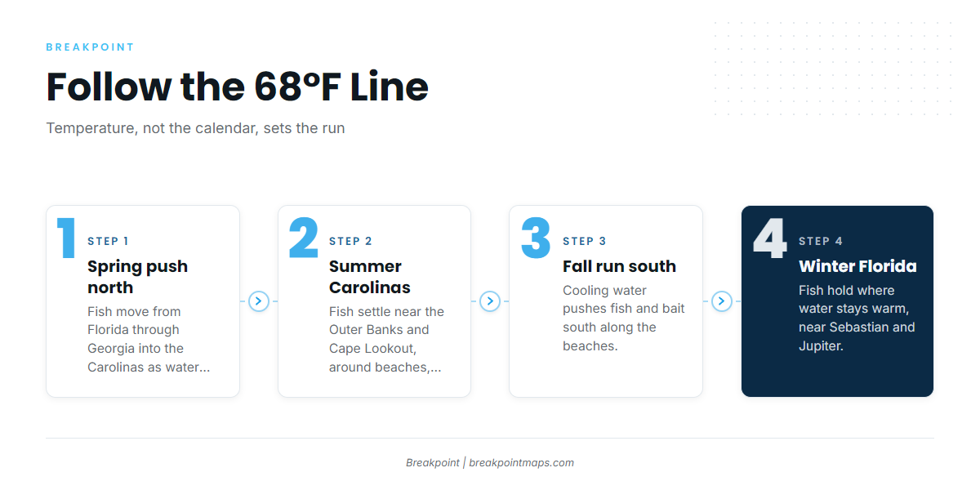The width and height of the screenshot is (980, 490).
Task: Select the Spring push north heading
Action: click(138, 277)
